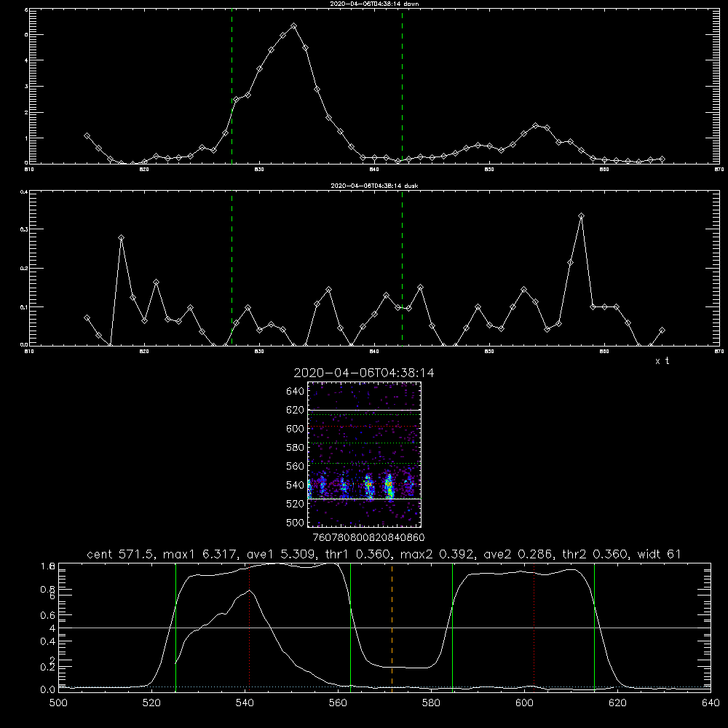Click the '580' label on bottom plot x-axis
728x728 pixels.
[x=431, y=703]
